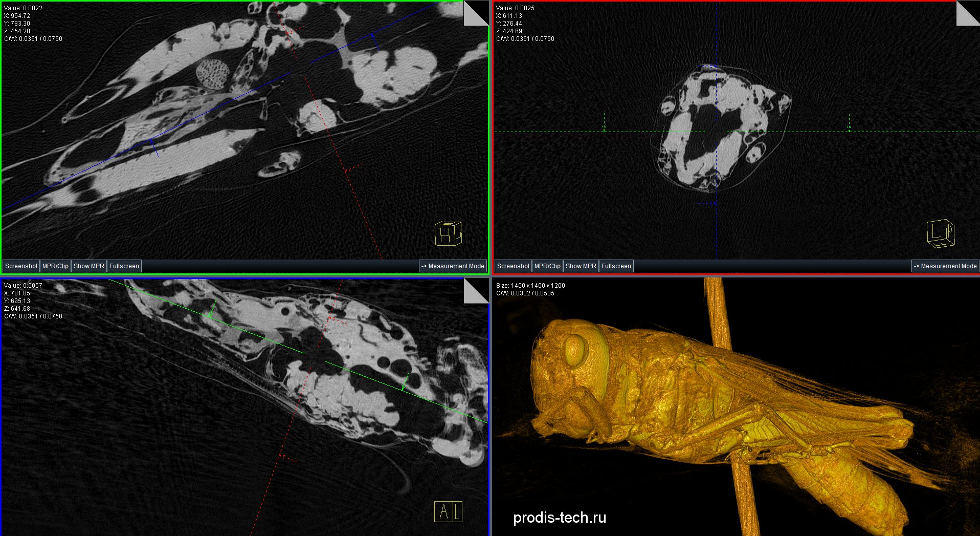Open Fullscreen for red top-right view
980x536 pixels.
pos(616,266)
